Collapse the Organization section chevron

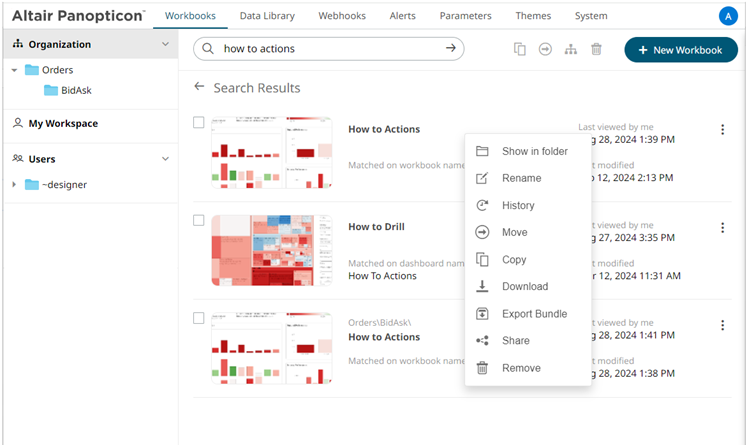(x=166, y=44)
